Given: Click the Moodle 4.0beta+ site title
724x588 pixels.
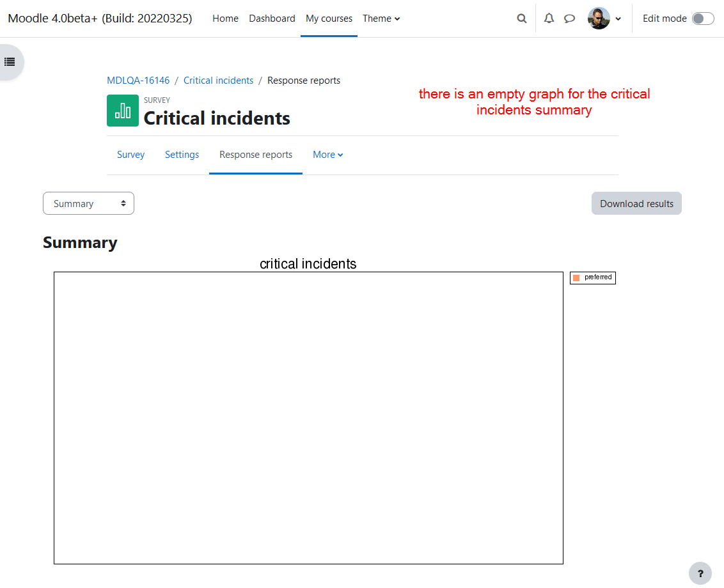Looking at the screenshot, I should (x=100, y=19).
